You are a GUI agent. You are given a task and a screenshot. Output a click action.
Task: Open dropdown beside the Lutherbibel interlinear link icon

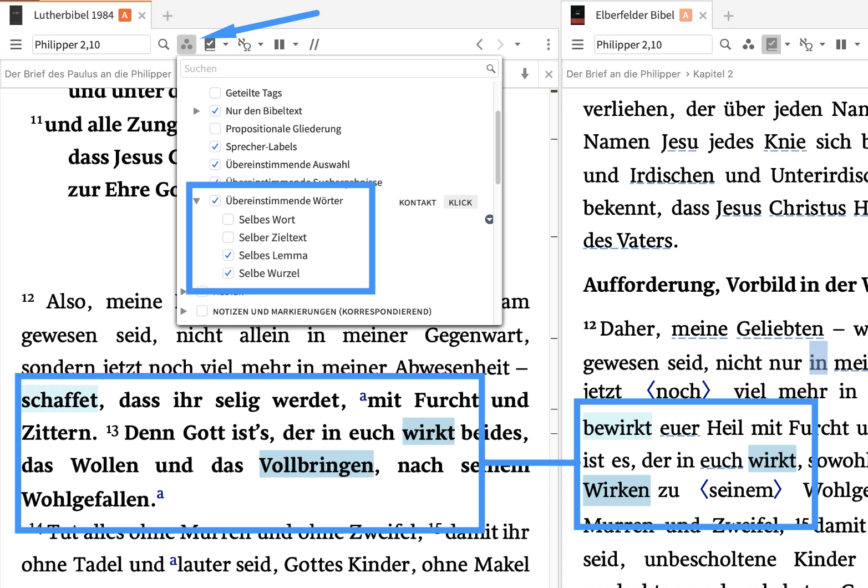click(x=261, y=44)
